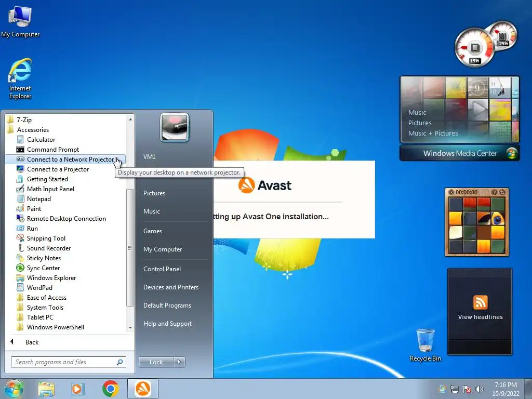Open Recycle Bin on desktop

425,345
